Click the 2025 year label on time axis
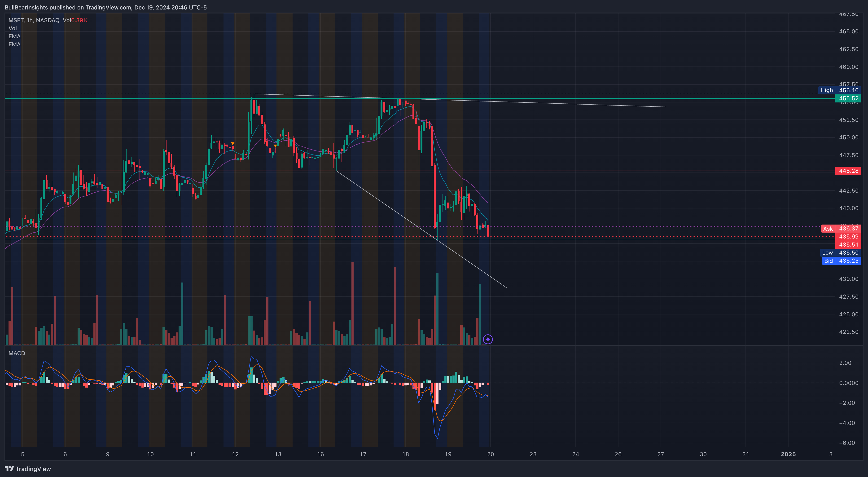 (x=788, y=454)
